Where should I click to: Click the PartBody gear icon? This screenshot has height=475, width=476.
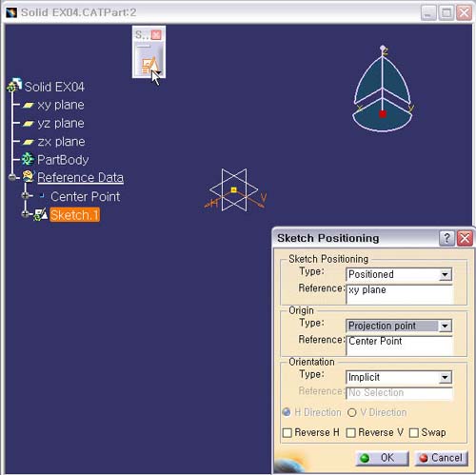click(28, 159)
